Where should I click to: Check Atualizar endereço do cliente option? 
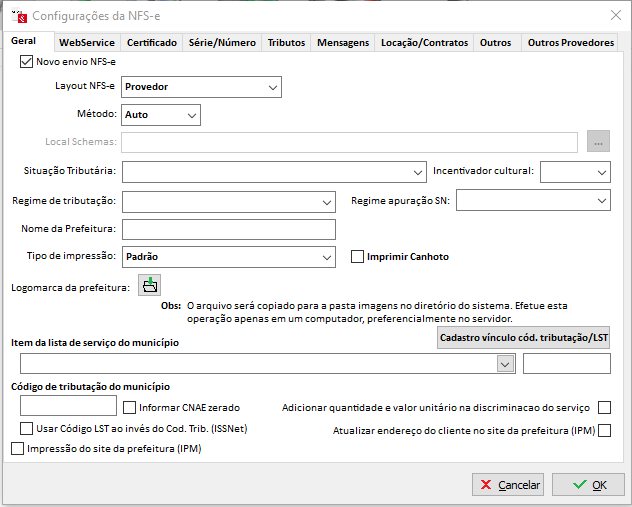tap(603, 431)
